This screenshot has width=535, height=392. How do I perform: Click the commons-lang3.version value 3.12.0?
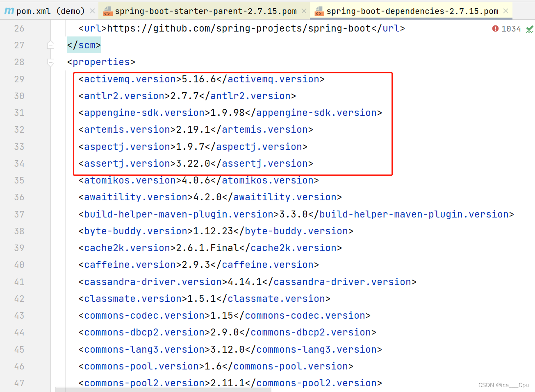point(228,349)
